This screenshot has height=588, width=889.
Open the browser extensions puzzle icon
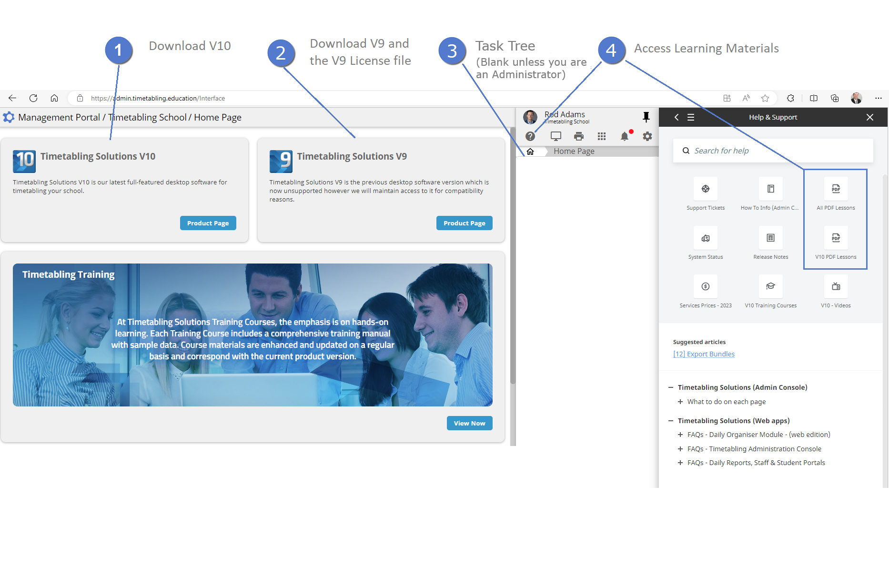pyautogui.click(x=790, y=98)
